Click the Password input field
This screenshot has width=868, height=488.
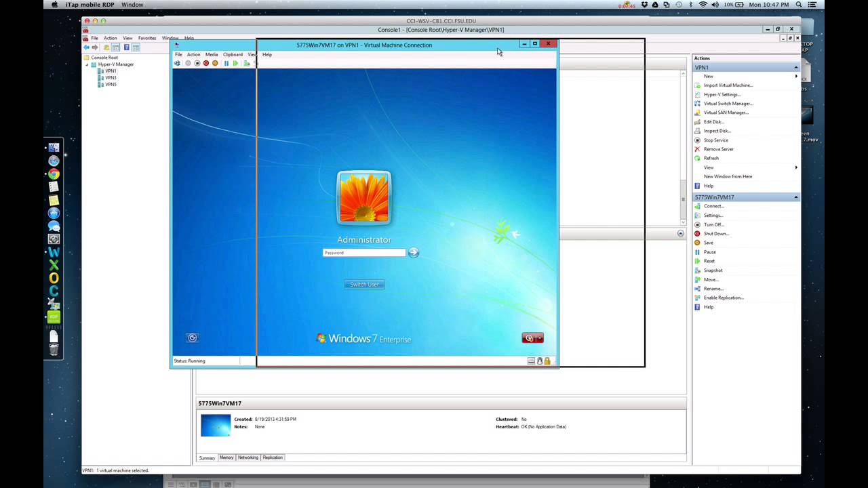364,253
